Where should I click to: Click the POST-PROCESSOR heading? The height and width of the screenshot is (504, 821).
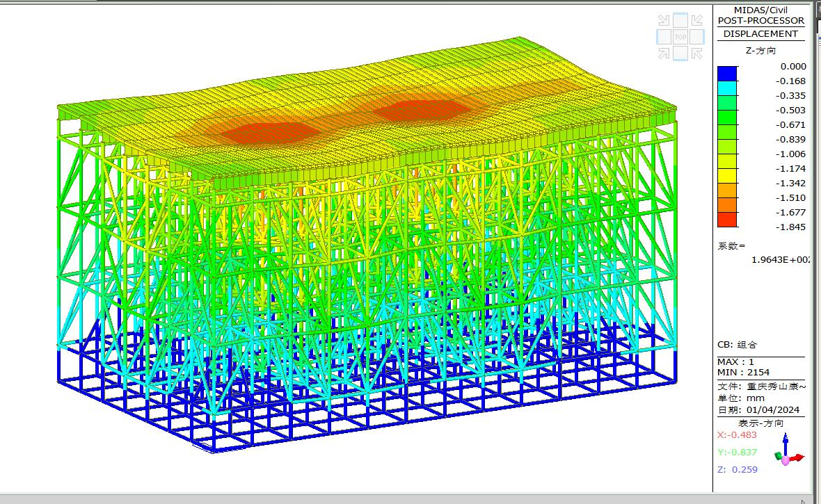(x=760, y=20)
